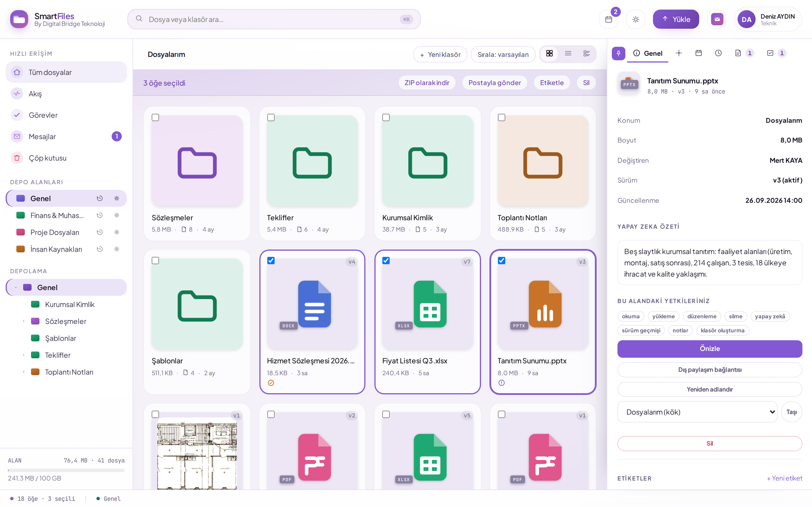
Task: Open the Dosyalarım (kök) move destination dropdown
Action: (697, 412)
